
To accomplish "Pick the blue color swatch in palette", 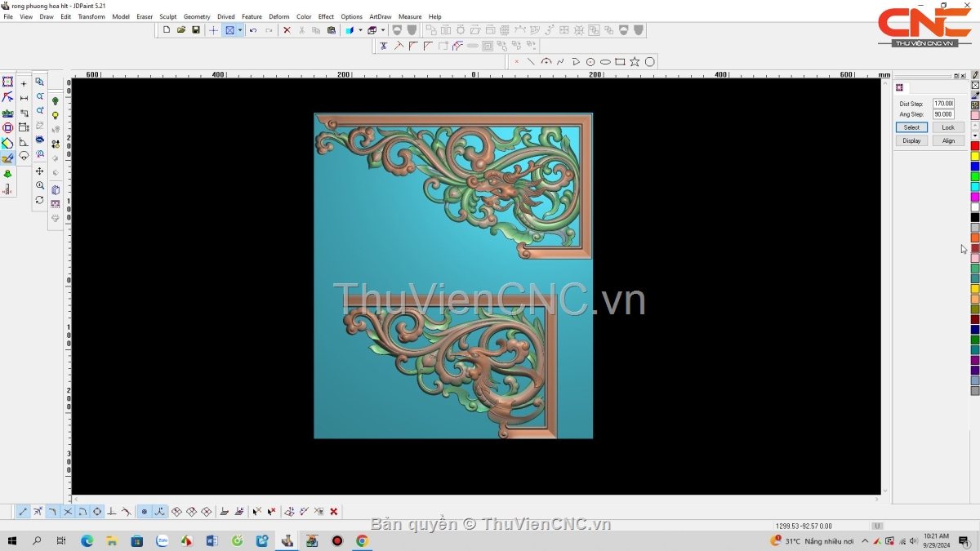I will [975, 167].
